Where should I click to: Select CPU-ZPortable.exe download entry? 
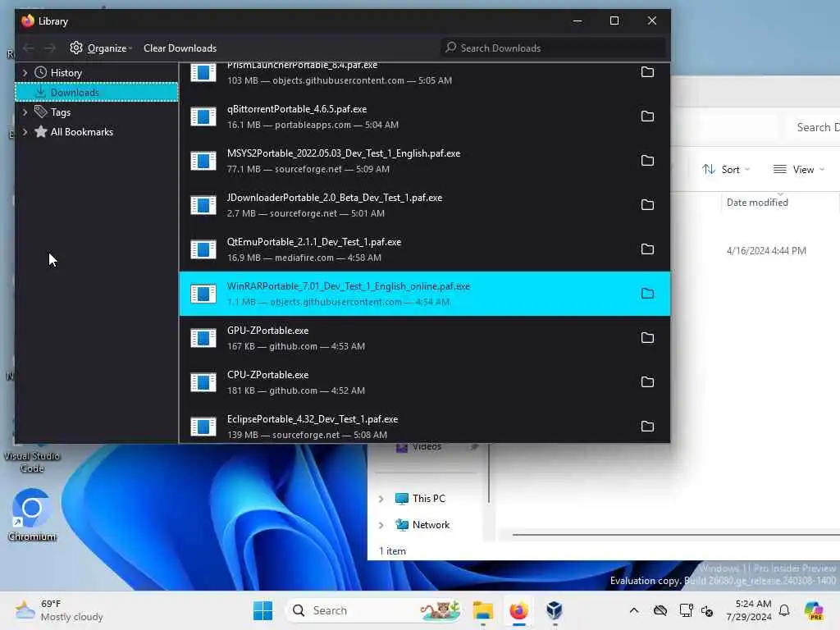pyautogui.click(x=424, y=382)
